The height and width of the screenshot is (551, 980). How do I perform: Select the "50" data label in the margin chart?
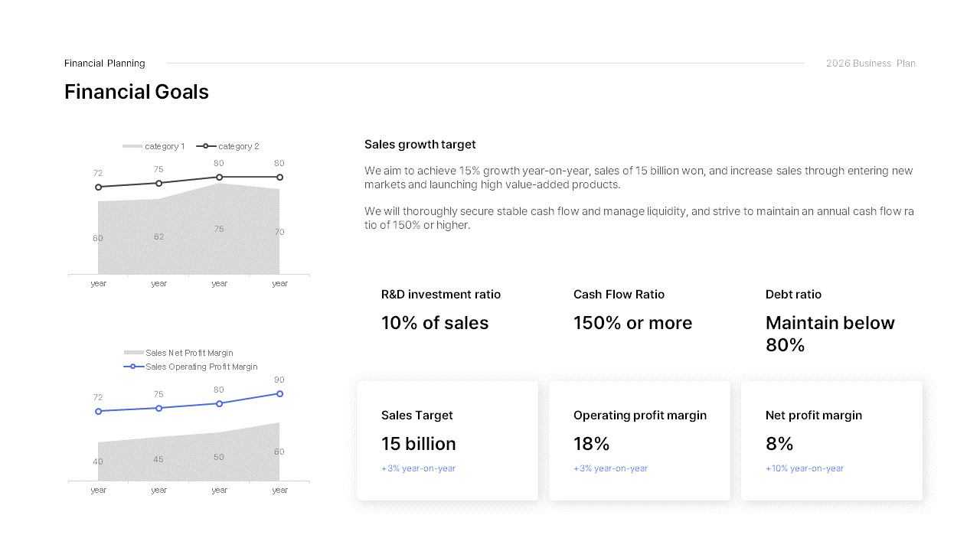click(x=219, y=457)
